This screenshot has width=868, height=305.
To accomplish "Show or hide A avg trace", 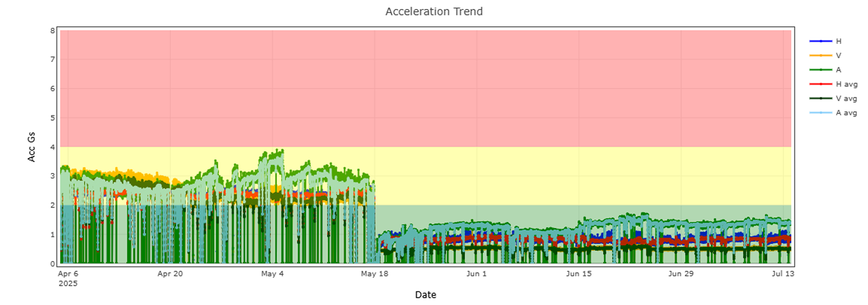I will [x=846, y=113].
